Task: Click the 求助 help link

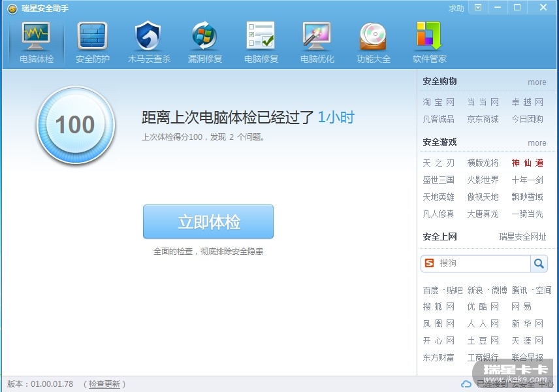Action: coord(456,8)
